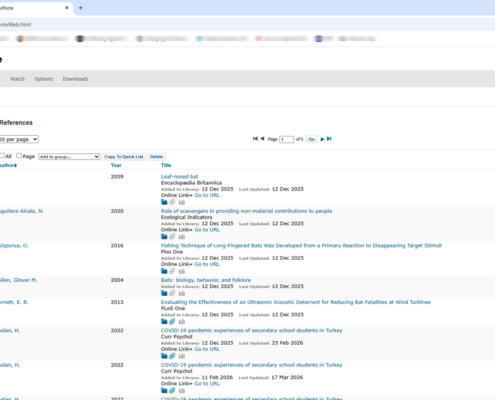Click folder icon of COVID-19 reference updated 25 Feb 2026
Image resolution: width=495 pixels, height=400 pixels.
[164, 356]
